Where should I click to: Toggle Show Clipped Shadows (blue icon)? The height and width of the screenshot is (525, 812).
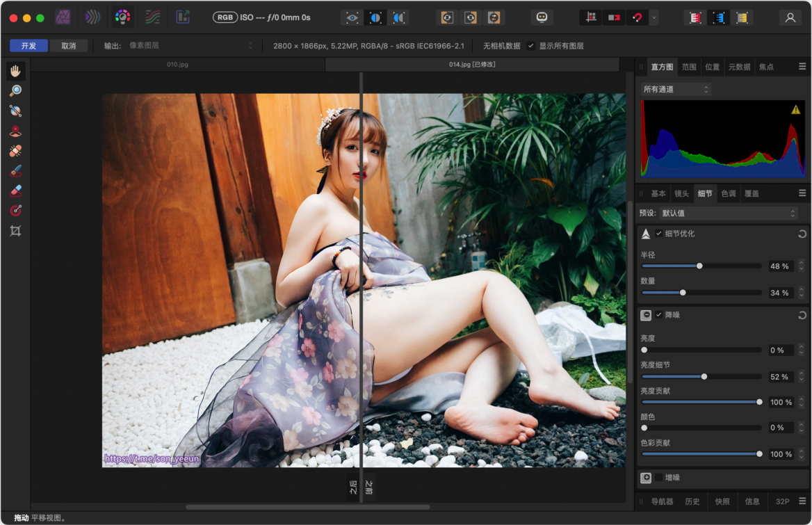[718, 17]
